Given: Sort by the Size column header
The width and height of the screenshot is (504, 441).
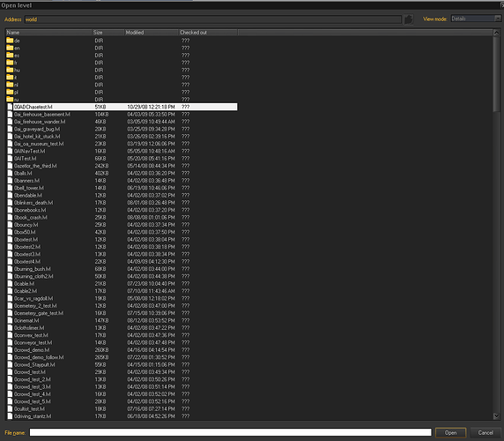Looking at the screenshot, I should (x=108, y=33).
